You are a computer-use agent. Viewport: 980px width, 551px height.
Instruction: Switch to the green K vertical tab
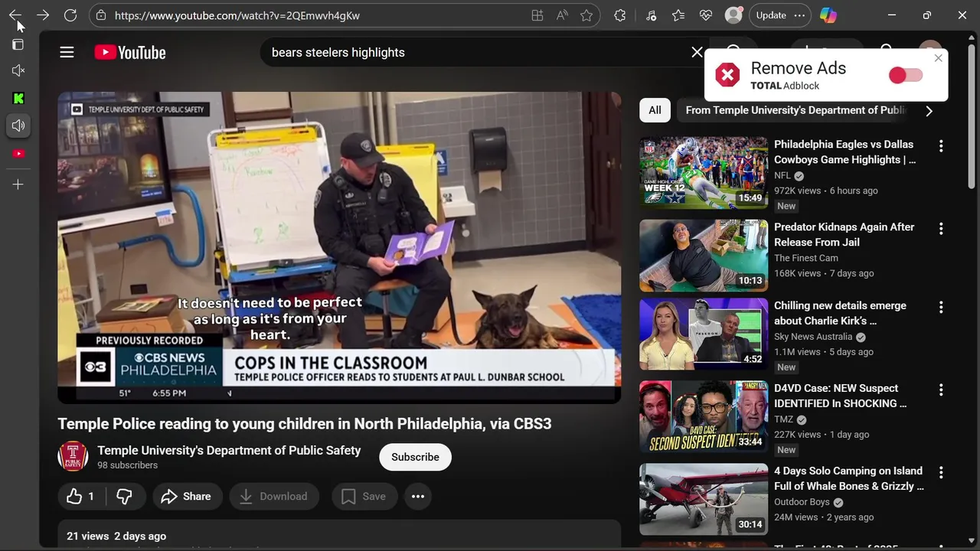click(18, 98)
